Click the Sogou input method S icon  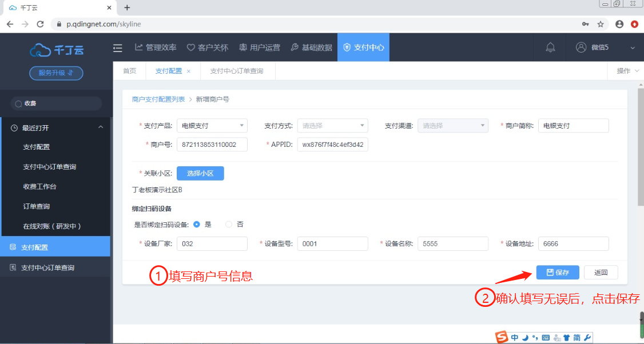click(502, 337)
